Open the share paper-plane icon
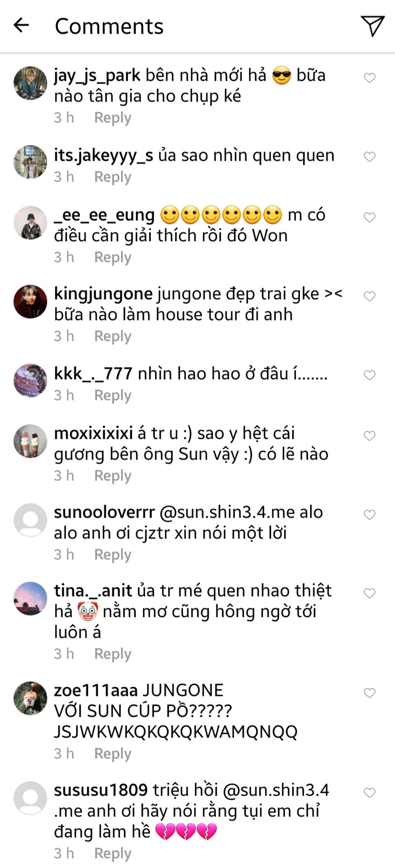The height and width of the screenshot is (868, 395). (372, 26)
